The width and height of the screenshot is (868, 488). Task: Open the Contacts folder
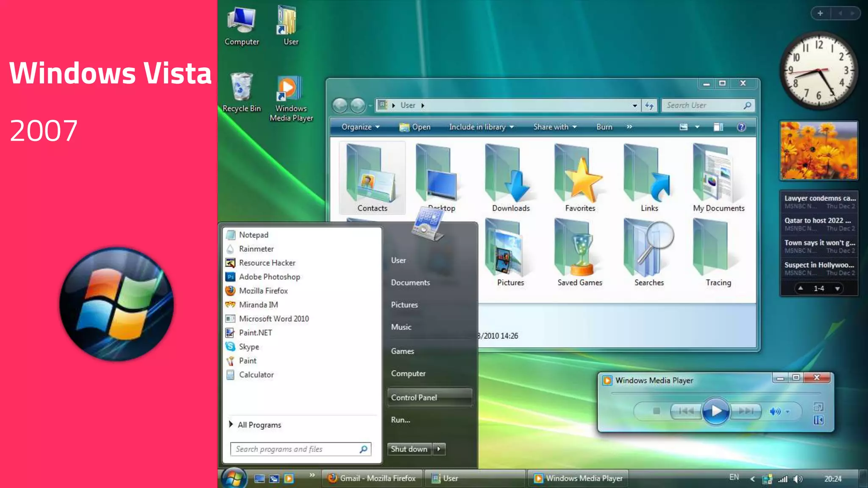click(372, 178)
